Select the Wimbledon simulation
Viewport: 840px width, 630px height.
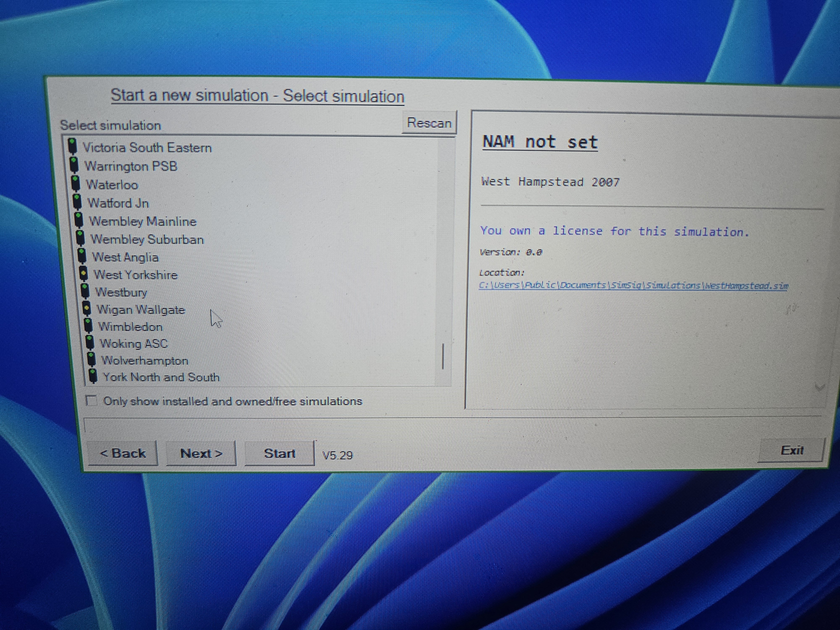[x=131, y=327]
